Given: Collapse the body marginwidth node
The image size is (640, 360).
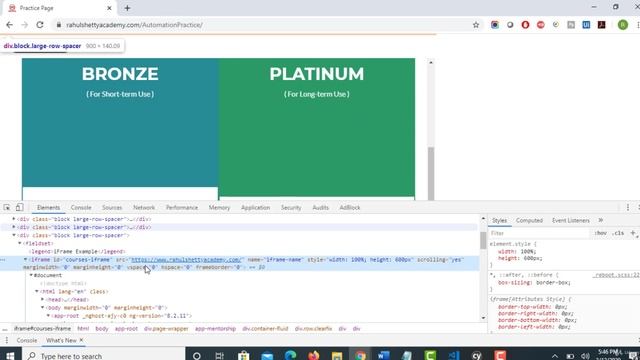Looking at the screenshot, I should point(42,307).
